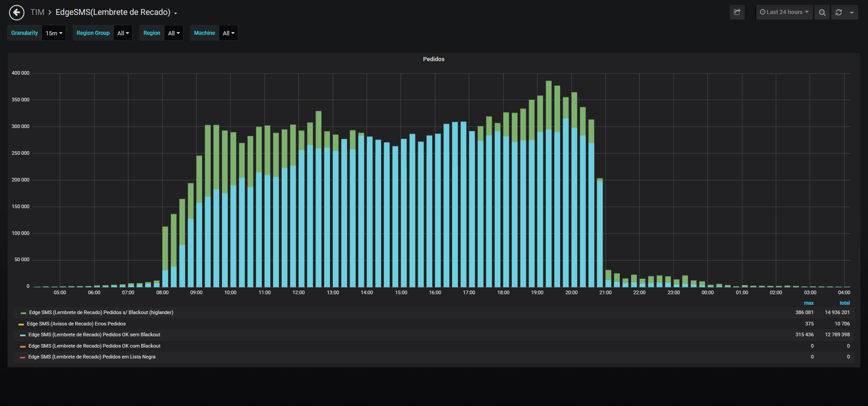Open the Region All dropdown
868x406 pixels.
(x=174, y=33)
